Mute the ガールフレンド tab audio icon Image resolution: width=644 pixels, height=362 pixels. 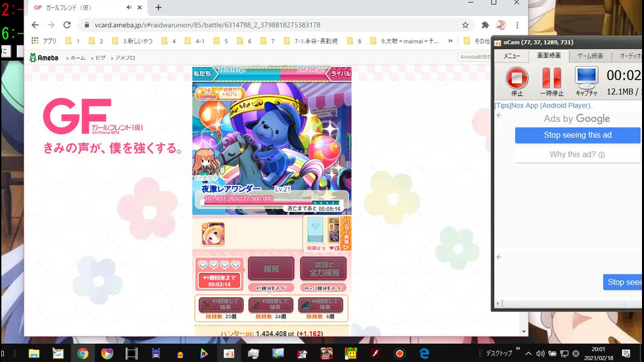tap(129, 7)
